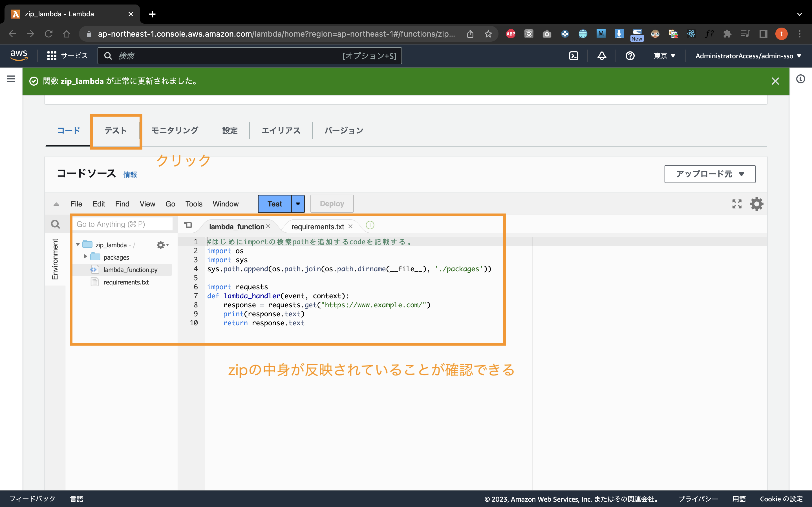Open the notifications bell
The width and height of the screenshot is (812, 507).
coord(601,56)
